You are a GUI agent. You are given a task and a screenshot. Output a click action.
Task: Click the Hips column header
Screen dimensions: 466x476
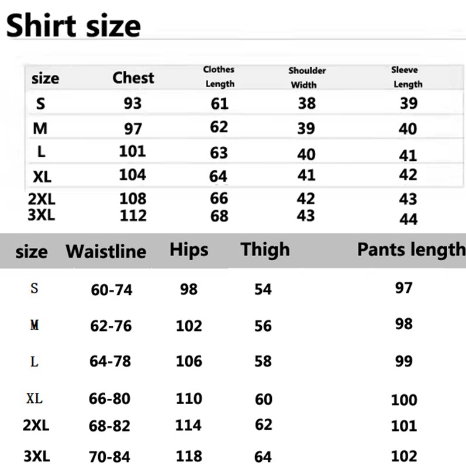(189, 250)
